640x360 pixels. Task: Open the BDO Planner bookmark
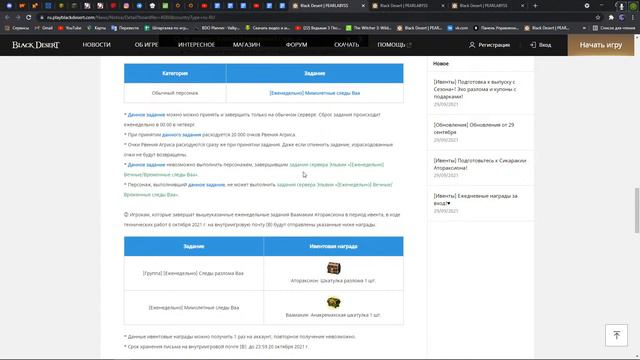click(x=218, y=28)
